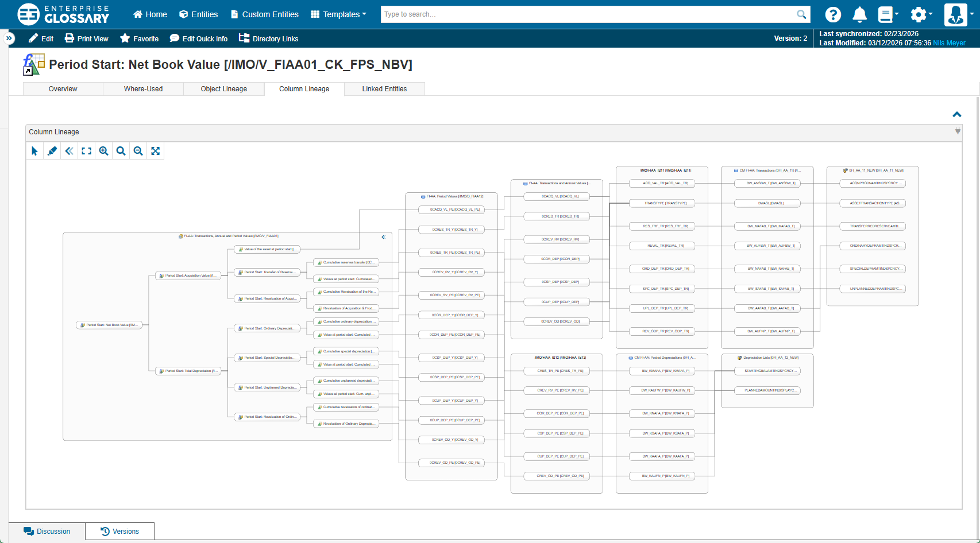Select ORDINARYDEPRAMTINDSPCR node
Viewport: 980px width, 543px height.
pos(873,246)
